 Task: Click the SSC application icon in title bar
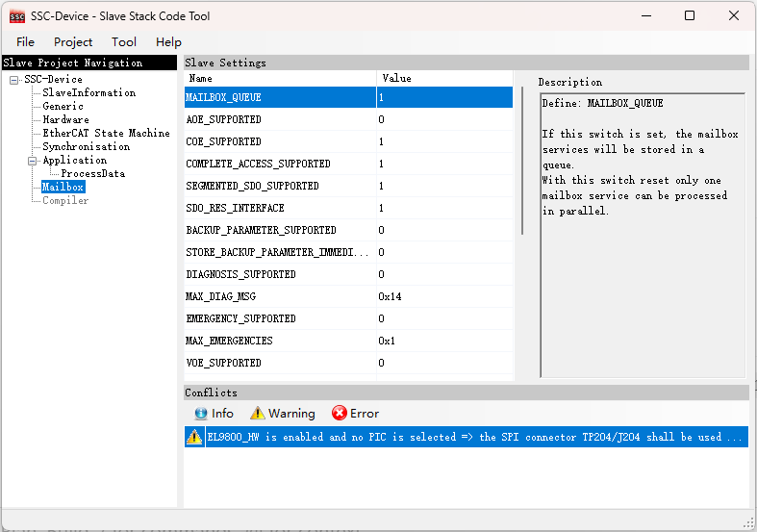coord(17,16)
